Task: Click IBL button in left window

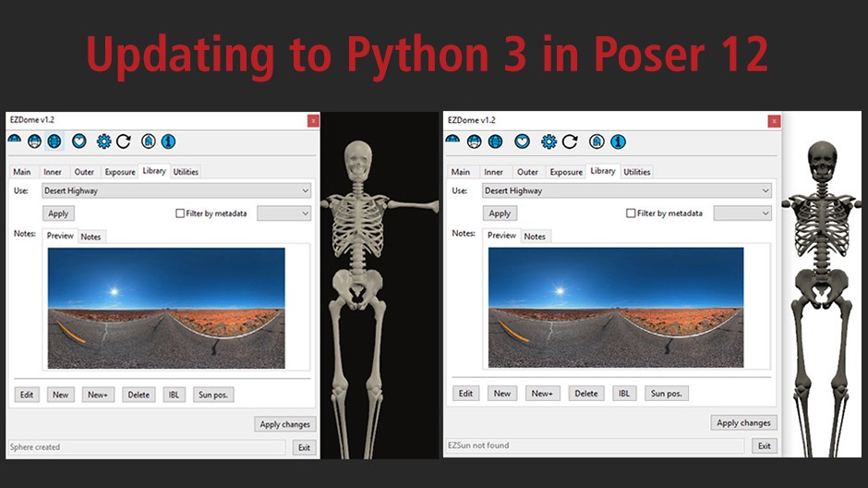Action: (x=174, y=395)
